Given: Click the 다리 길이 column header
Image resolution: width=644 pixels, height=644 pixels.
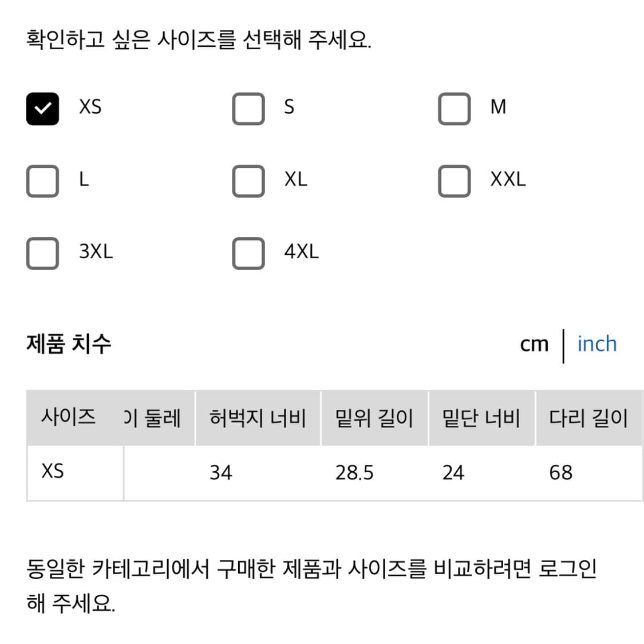Looking at the screenshot, I should point(589,418).
